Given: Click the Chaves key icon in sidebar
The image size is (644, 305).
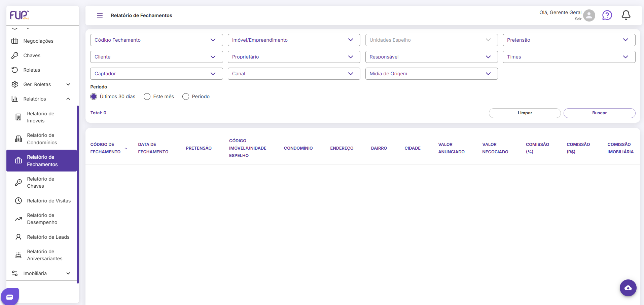Looking at the screenshot, I should [15, 55].
